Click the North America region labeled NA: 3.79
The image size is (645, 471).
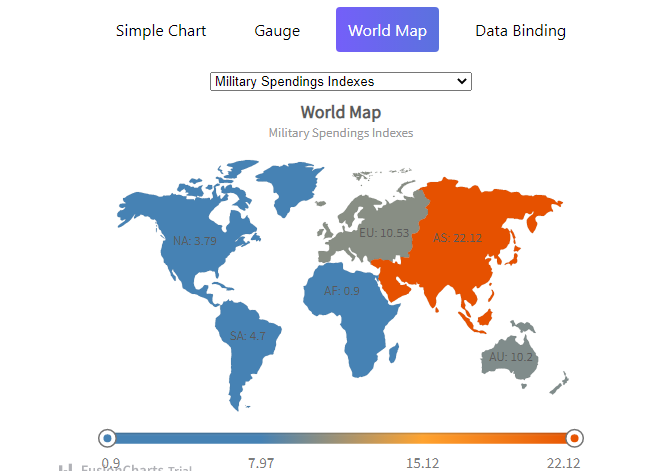(x=195, y=241)
